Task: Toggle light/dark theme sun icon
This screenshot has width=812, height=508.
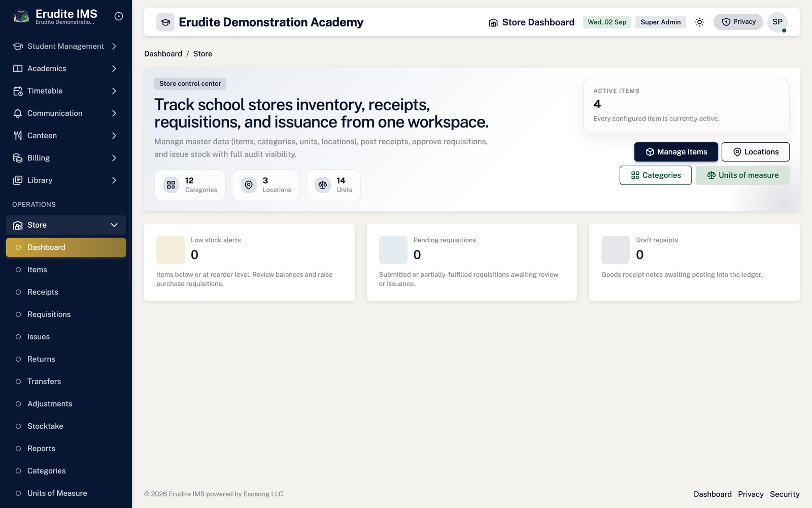Action: coord(699,22)
